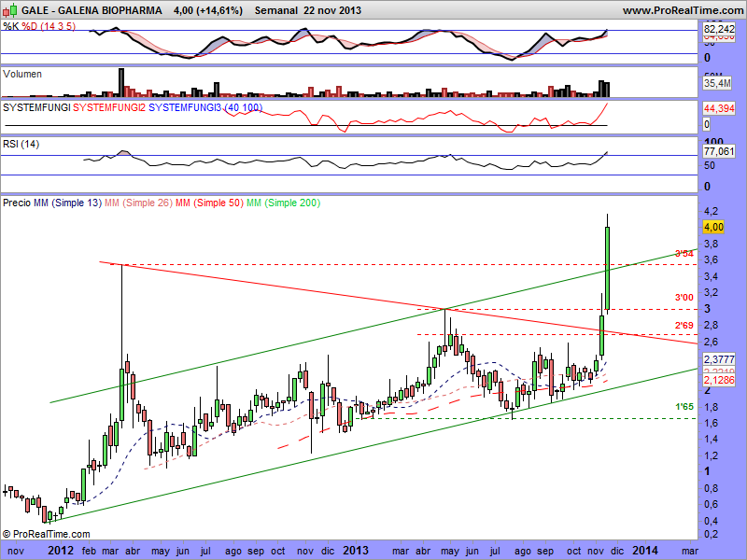747x560 pixels.
Task: Click the RSI (14) panel label
Action: click(x=21, y=144)
